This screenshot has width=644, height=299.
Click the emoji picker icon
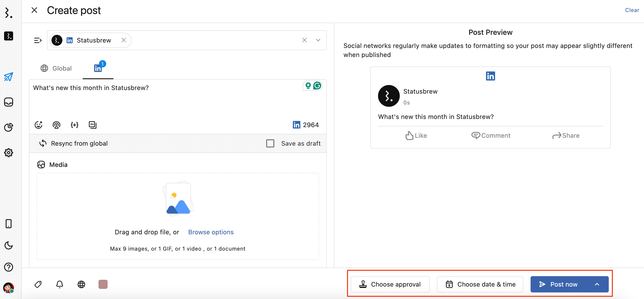click(38, 125)
